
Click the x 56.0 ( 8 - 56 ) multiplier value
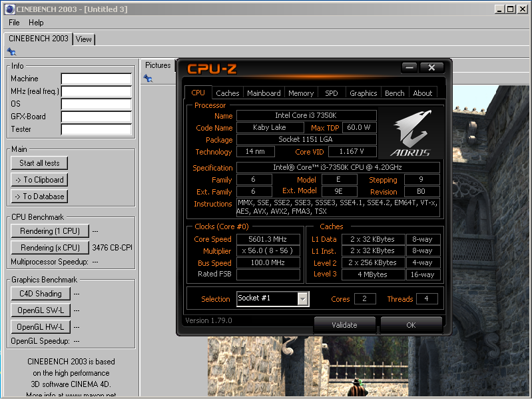[268, 250]
